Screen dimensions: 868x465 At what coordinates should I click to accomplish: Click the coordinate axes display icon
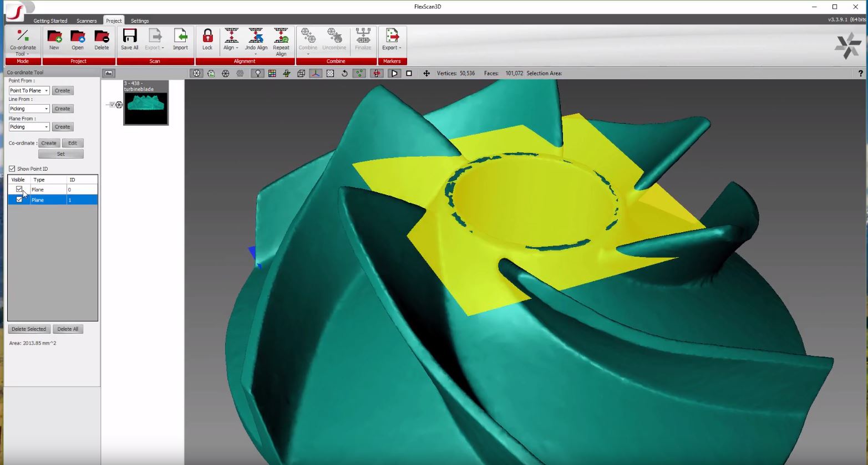click(x=315, y=73)
